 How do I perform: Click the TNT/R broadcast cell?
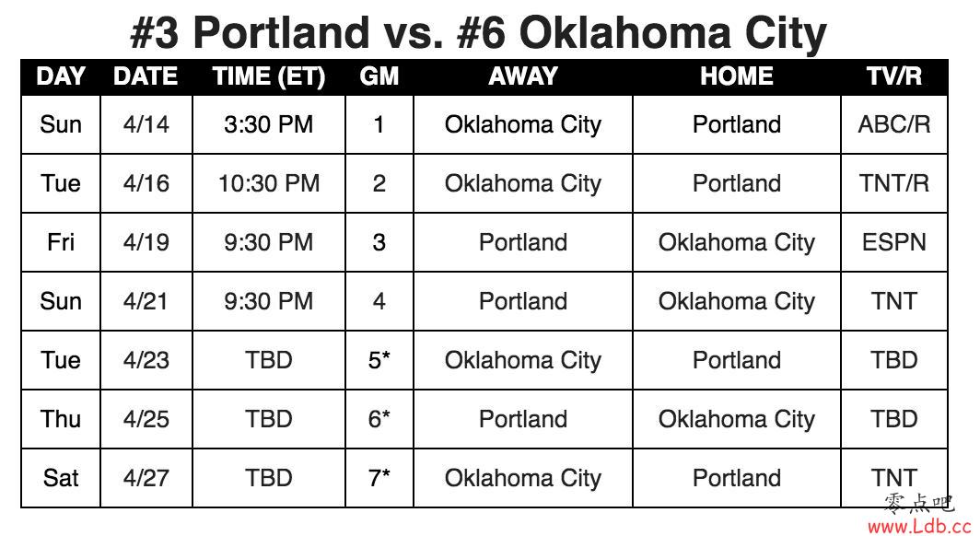893,183
